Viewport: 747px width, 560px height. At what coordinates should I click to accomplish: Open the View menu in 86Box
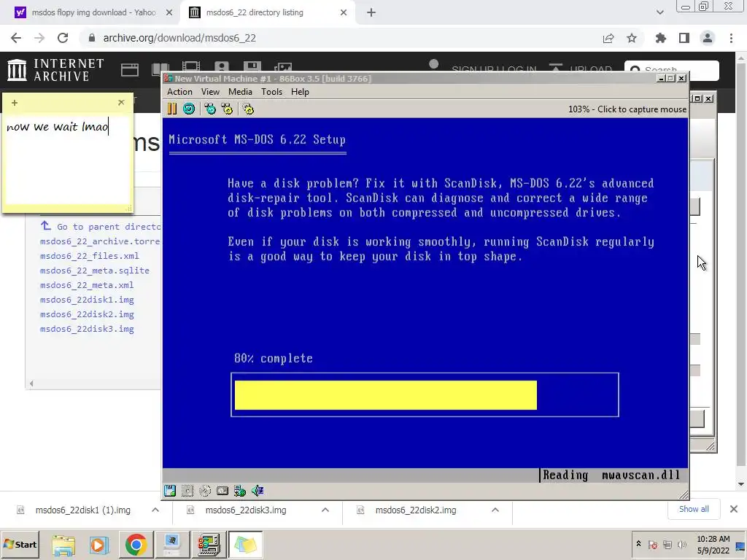pos(210,92)
